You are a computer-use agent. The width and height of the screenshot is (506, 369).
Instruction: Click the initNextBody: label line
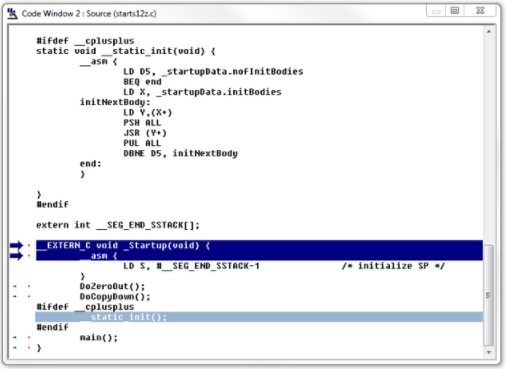tap(115, 102)
